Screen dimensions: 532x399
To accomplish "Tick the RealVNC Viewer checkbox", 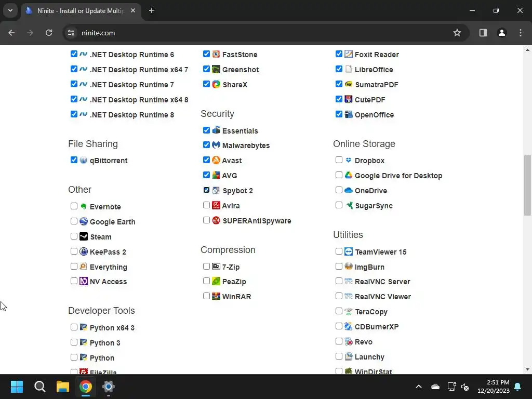I will coord(339,296).
